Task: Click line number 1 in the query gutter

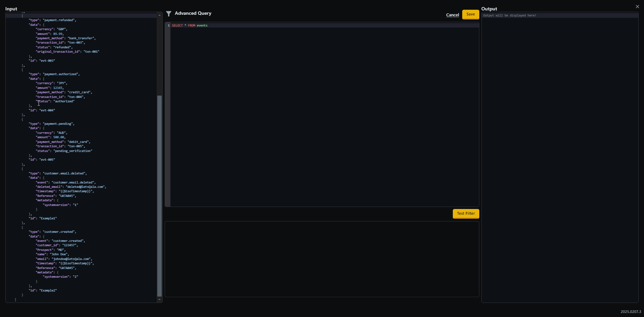Action: click(x=168, y=25)
